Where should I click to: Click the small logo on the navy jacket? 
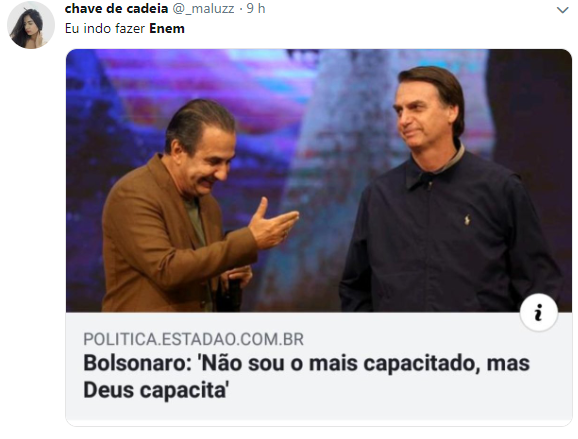(467, 220)
